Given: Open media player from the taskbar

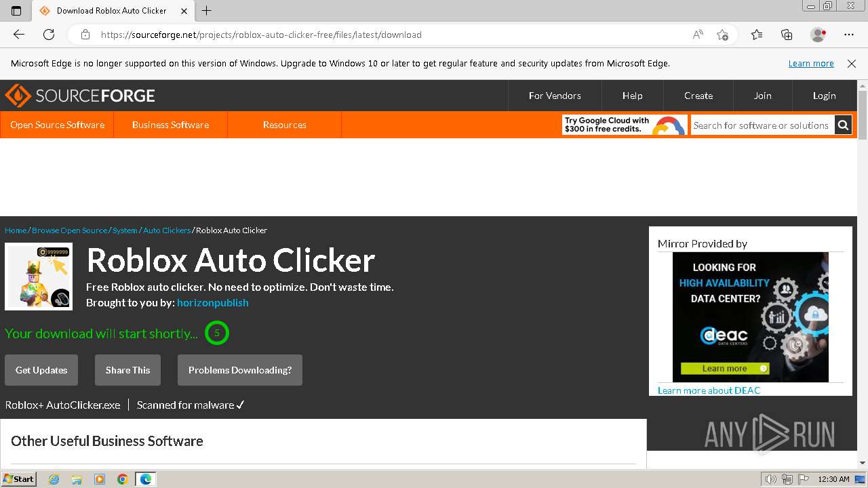Looking at the screenshot, I should [100, 479].
